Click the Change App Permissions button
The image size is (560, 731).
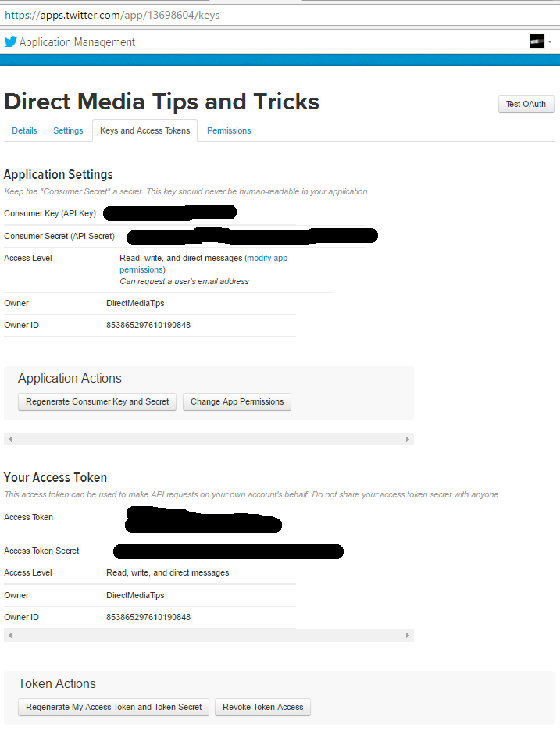pyautogui.click(x=237, y=401)
